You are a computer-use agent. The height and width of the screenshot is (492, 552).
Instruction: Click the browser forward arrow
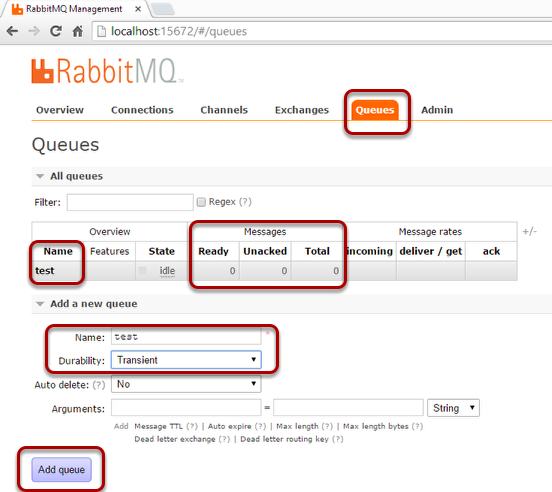pyautogui.click(x=34, y=31)
